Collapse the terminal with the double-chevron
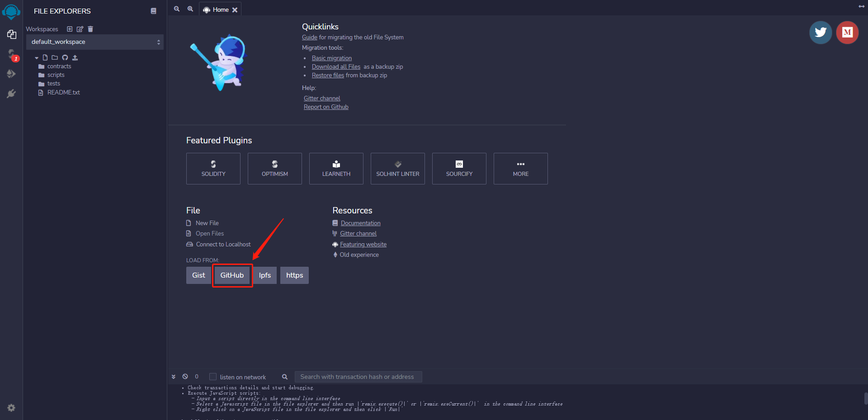Screen dimensions: 868x420 tap(174, 377)
